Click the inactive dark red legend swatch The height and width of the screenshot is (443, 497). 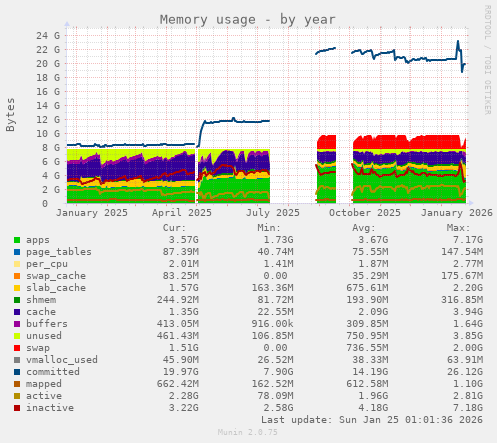[17, 408]
